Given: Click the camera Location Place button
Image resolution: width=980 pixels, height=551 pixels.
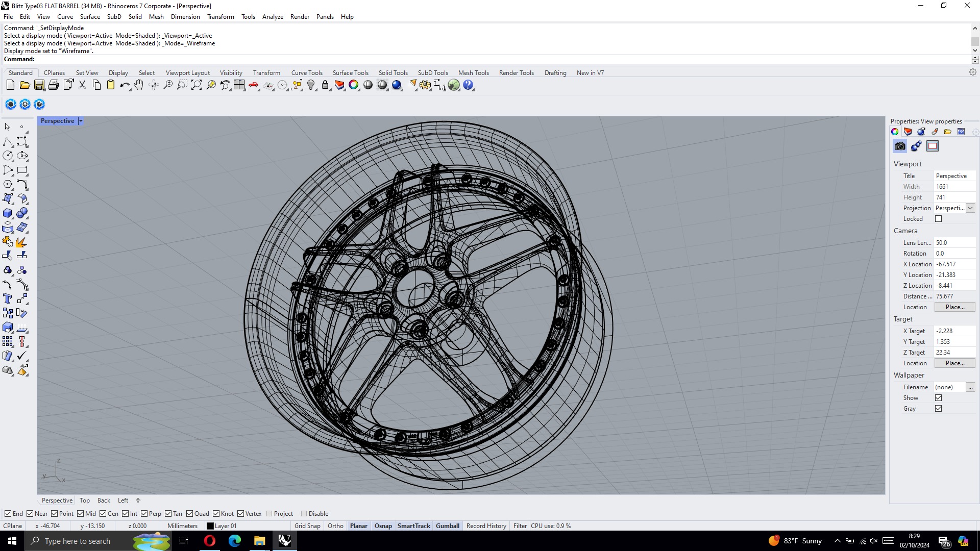Looking at the screenshot, I should click(x=954, y=307).
